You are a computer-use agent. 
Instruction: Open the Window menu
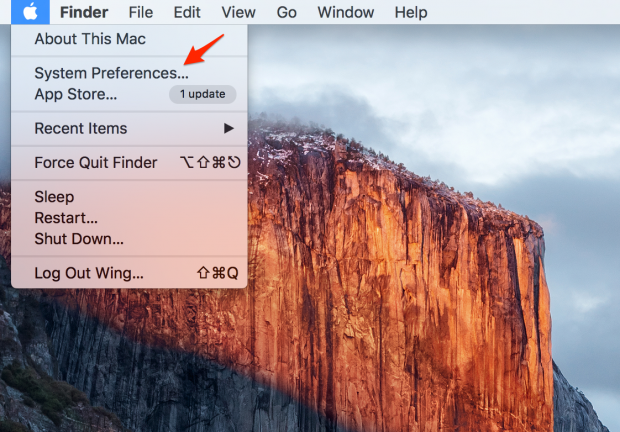[345, 13]
